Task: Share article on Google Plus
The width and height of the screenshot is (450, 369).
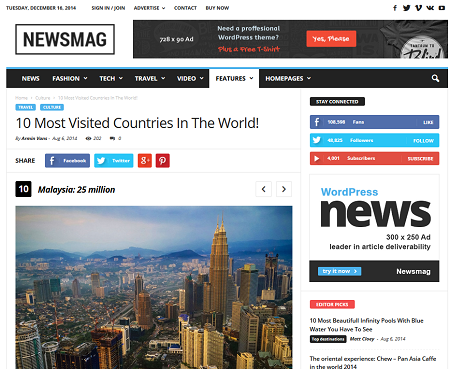Action: pyautogui.click(x=145, y=161)
